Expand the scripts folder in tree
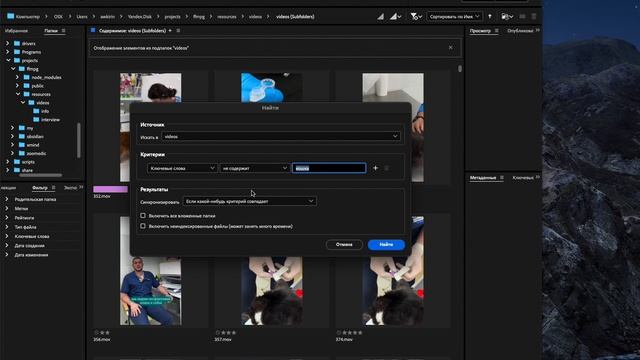The height and width of the screenshot is (360, 640). [7, 162]
